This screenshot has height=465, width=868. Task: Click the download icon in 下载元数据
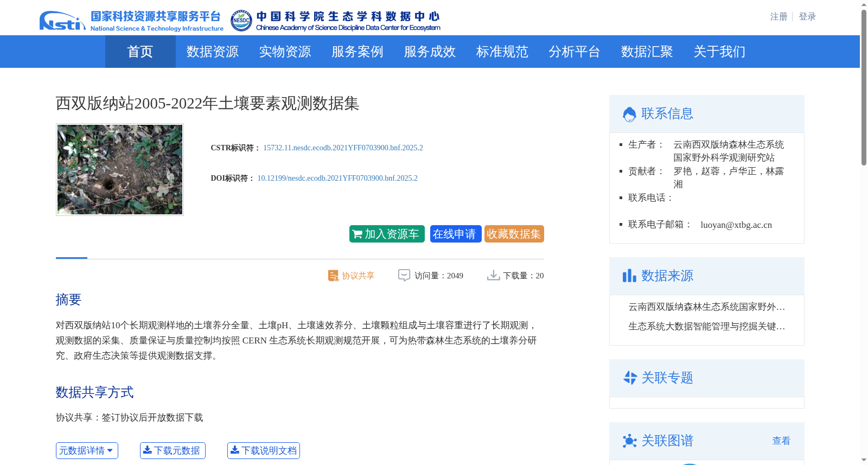(147, 450)
